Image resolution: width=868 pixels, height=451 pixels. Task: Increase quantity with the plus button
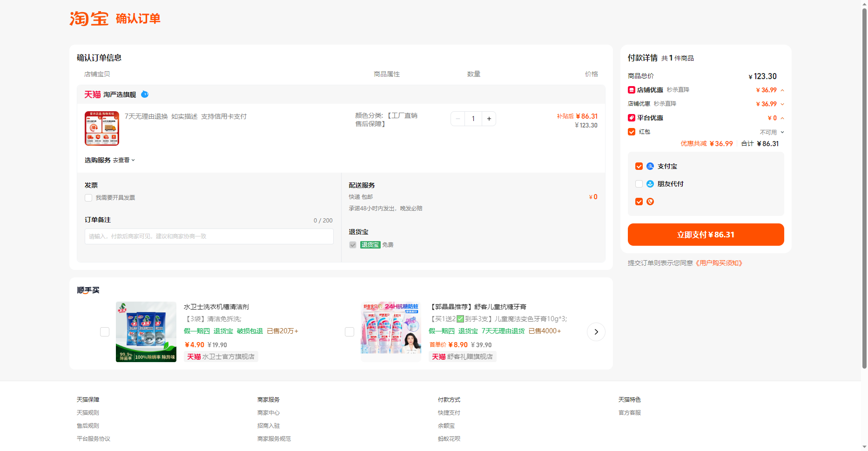(x=489, y=119)
